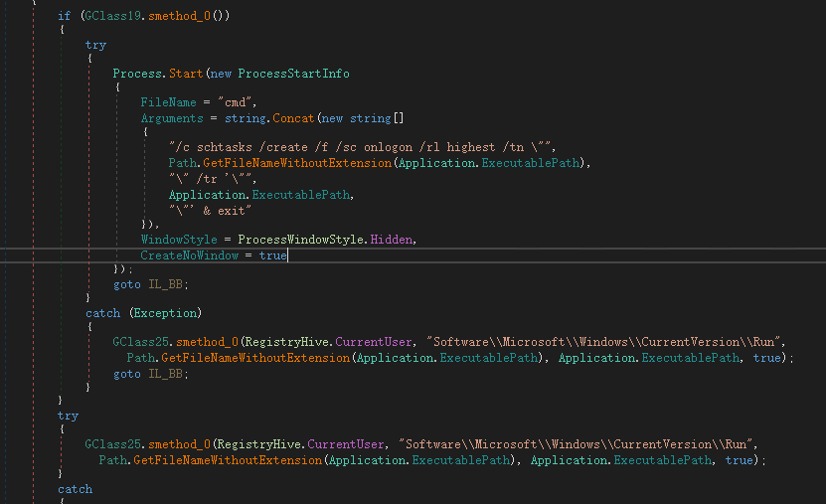Select the Run registry string in catch block

[x=603, y=342]
